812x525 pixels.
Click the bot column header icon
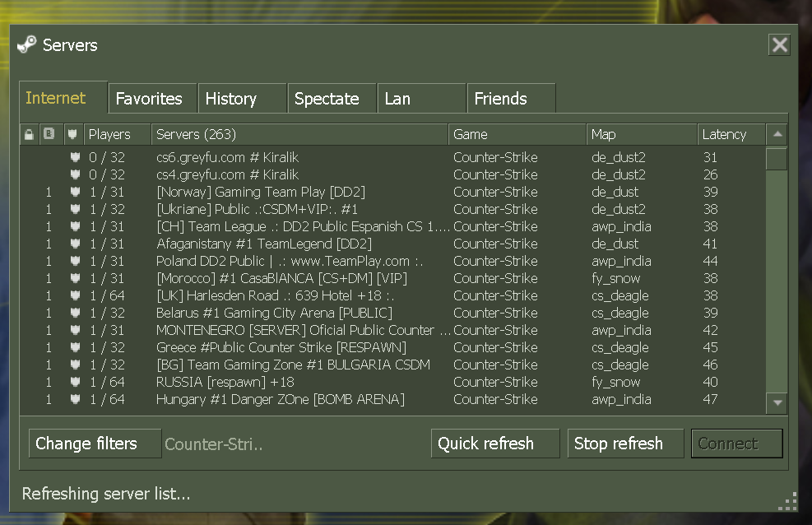tap(49, 134)
